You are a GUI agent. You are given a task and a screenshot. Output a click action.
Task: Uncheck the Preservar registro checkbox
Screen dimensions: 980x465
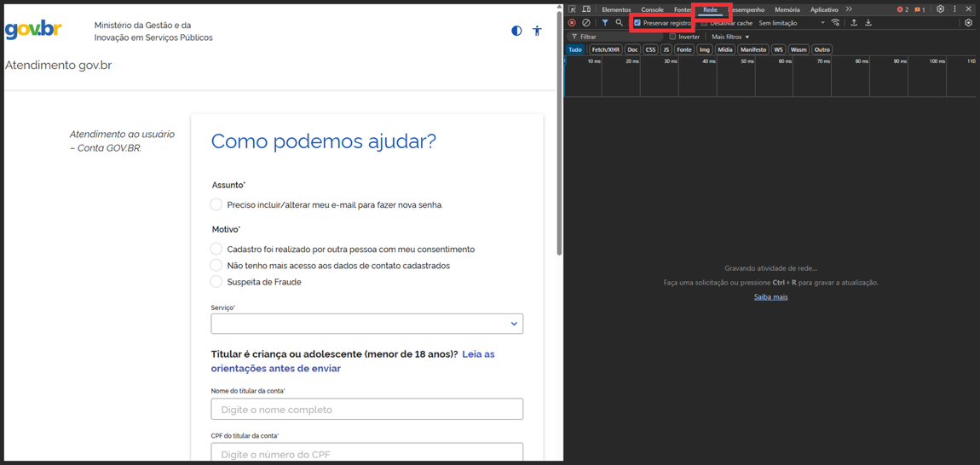tap(637, 23)
